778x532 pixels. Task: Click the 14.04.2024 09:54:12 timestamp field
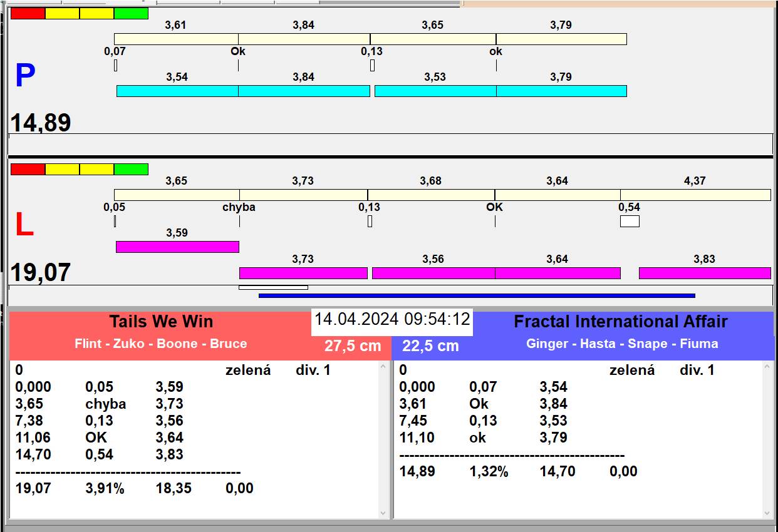[392, 320]
